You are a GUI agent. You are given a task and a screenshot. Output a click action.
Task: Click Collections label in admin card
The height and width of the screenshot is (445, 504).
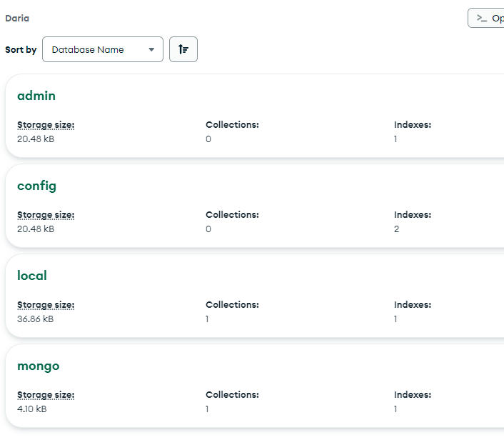[232, 125]
